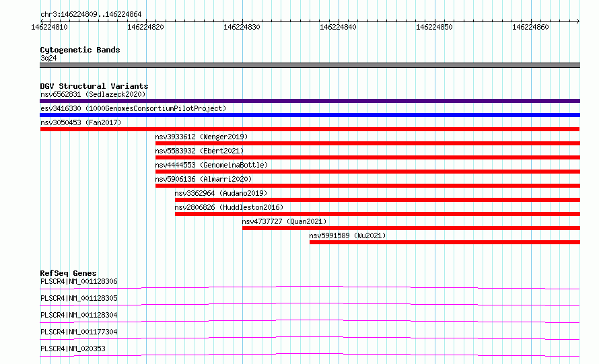Click the red nsv5906136 variant bar

pos(367,186)
